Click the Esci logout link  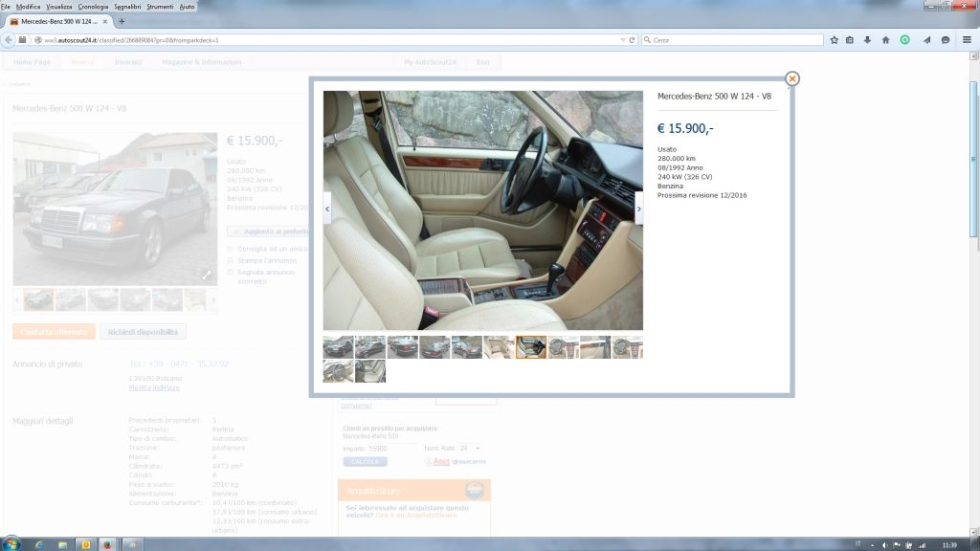click(x=483, y=62)
